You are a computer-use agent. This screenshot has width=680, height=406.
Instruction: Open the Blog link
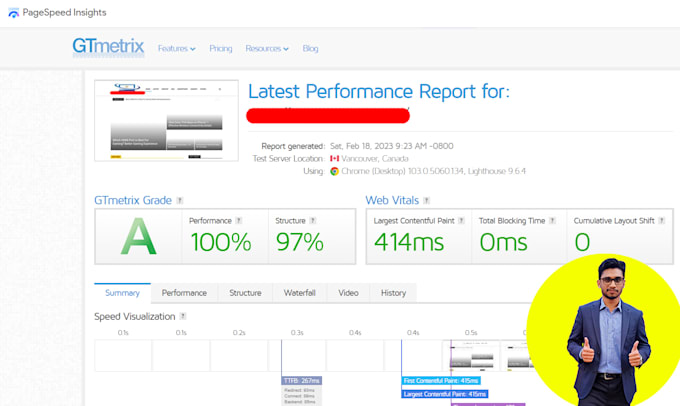pyautogui.click(x=311, y=49)
